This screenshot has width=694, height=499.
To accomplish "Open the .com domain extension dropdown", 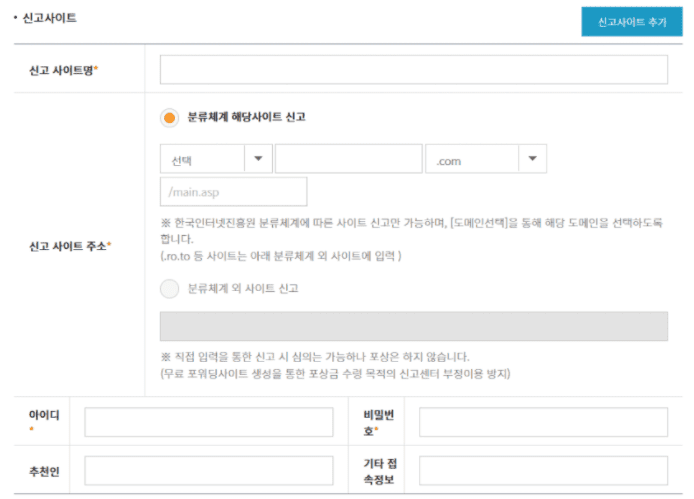I will click(x=486, y=159).
